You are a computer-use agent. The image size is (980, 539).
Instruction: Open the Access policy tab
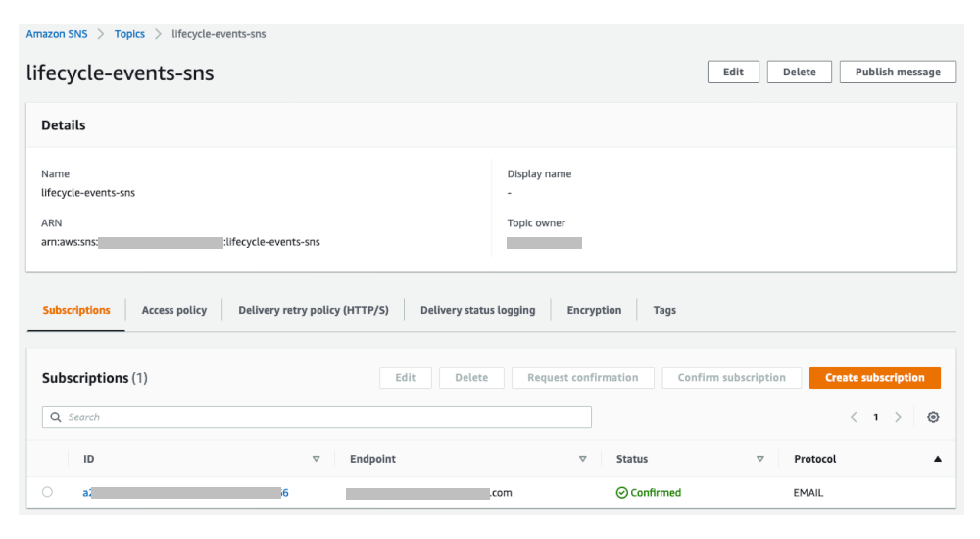174,310
